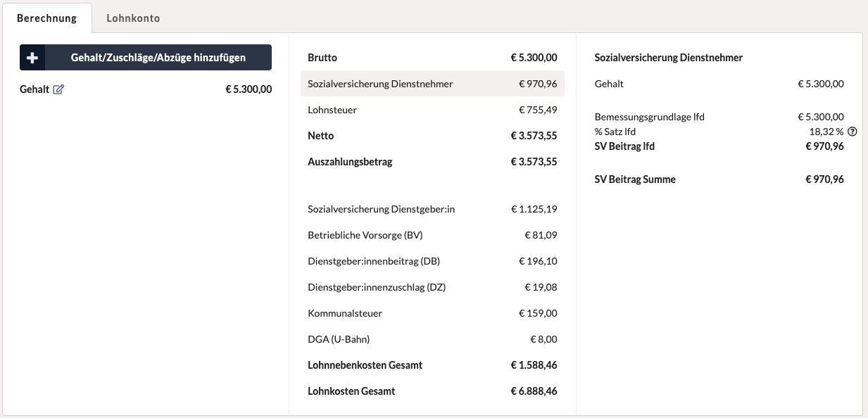This screenshot has width=868, height=418.
Task: Click the Lohnkosten Gesamt row
Action: coord(432,391)
